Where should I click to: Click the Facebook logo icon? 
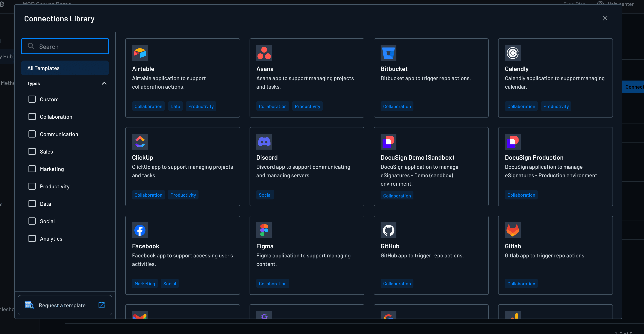pyautogui.click(x=140, y=230)
